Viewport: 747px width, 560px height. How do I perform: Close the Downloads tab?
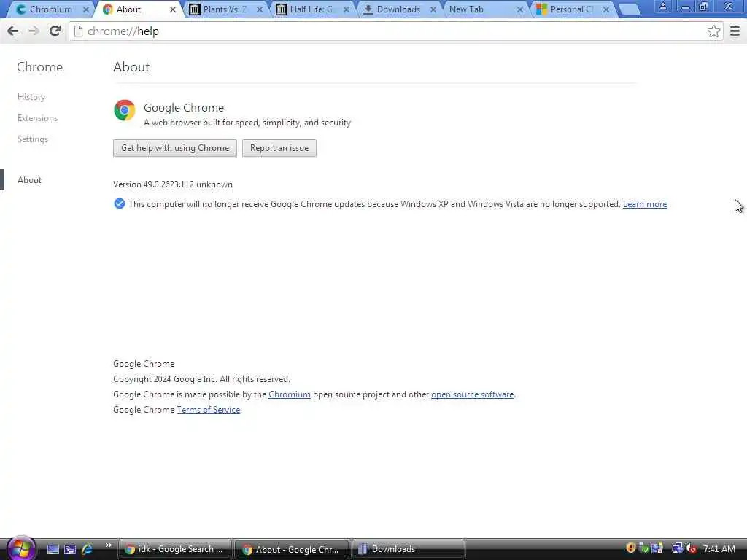pyautogui.click(x=433, y=9)
